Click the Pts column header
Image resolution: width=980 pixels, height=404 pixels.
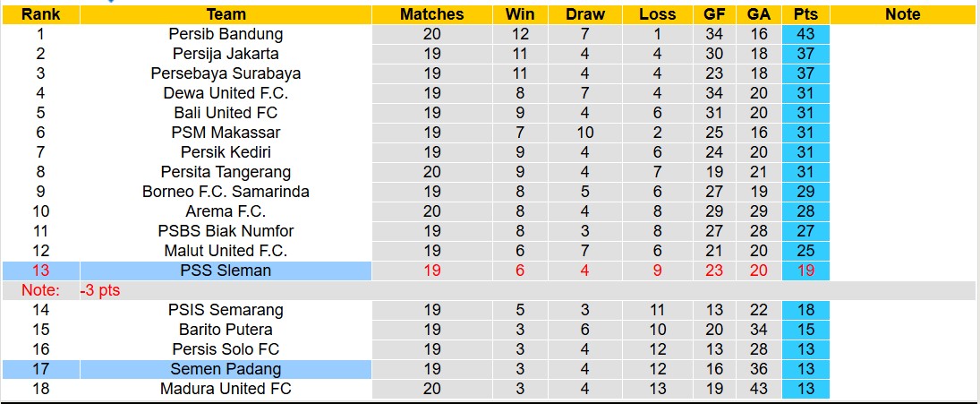click(805, 14)
